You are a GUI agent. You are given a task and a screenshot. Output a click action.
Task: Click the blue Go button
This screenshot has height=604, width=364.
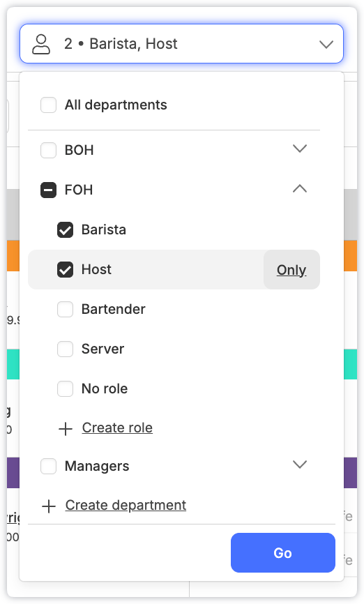[x=283, y=553]
